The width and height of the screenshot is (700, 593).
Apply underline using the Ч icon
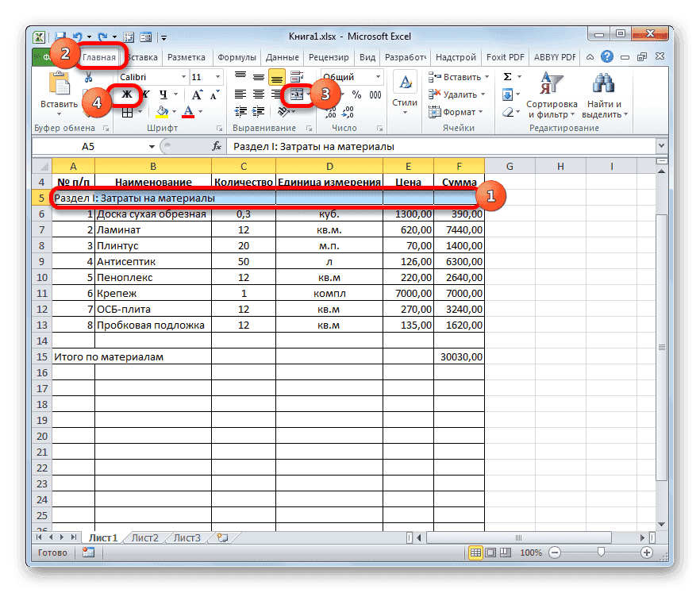pos(163,94)
